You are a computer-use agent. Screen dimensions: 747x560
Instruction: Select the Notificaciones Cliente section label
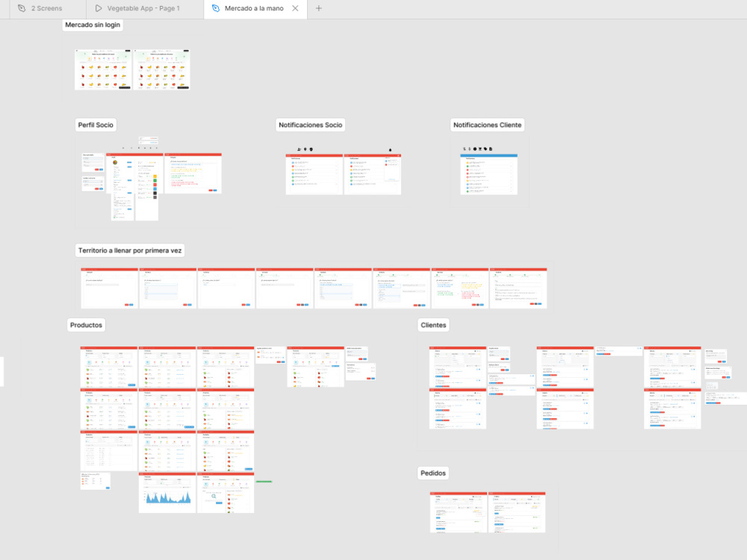(x=487, y=125)
